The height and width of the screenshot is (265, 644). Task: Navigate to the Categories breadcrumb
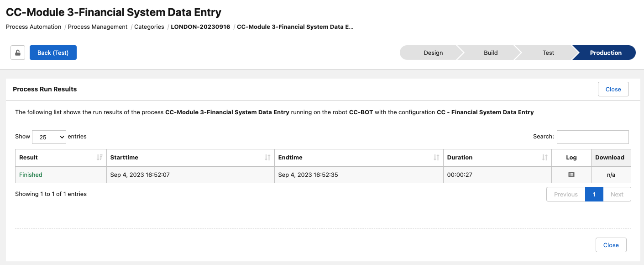tap(149, 26)
